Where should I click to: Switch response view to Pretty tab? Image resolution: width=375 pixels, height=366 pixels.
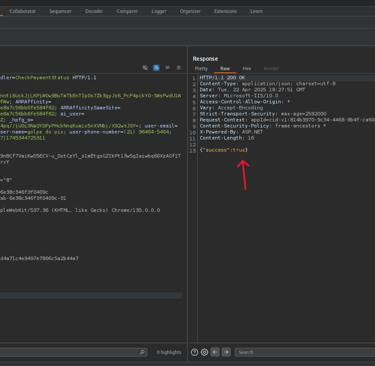click(x=201, y=68)
